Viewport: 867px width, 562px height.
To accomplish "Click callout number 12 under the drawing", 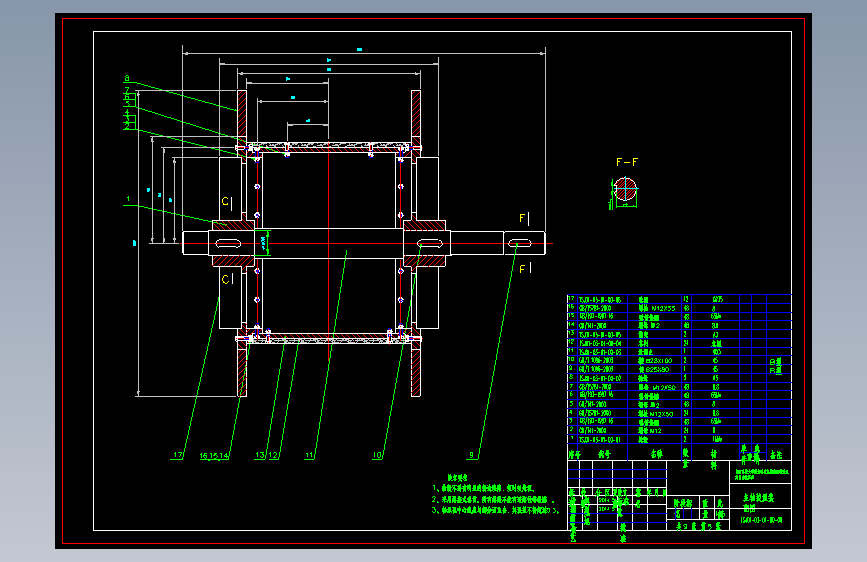I will coord(273,455).
